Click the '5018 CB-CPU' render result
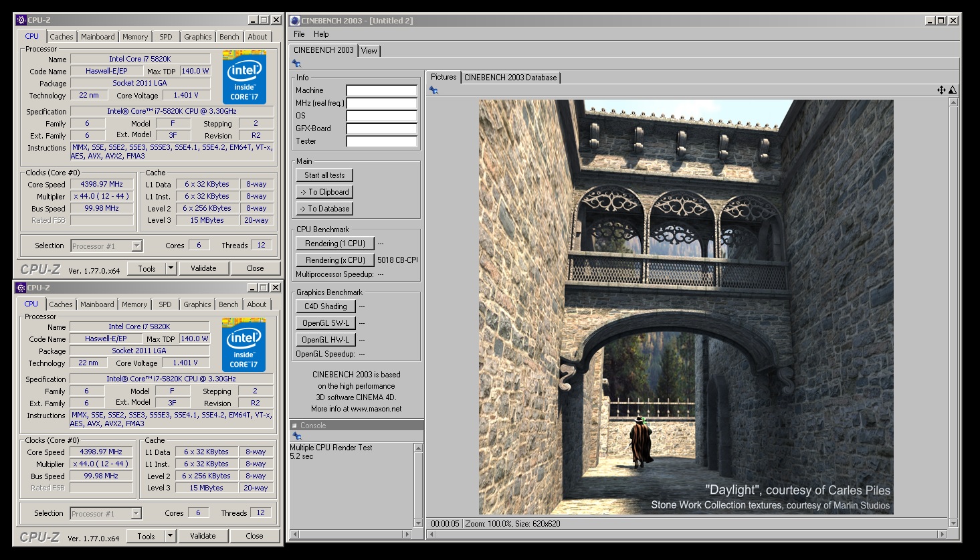 (x=397, y=260)
